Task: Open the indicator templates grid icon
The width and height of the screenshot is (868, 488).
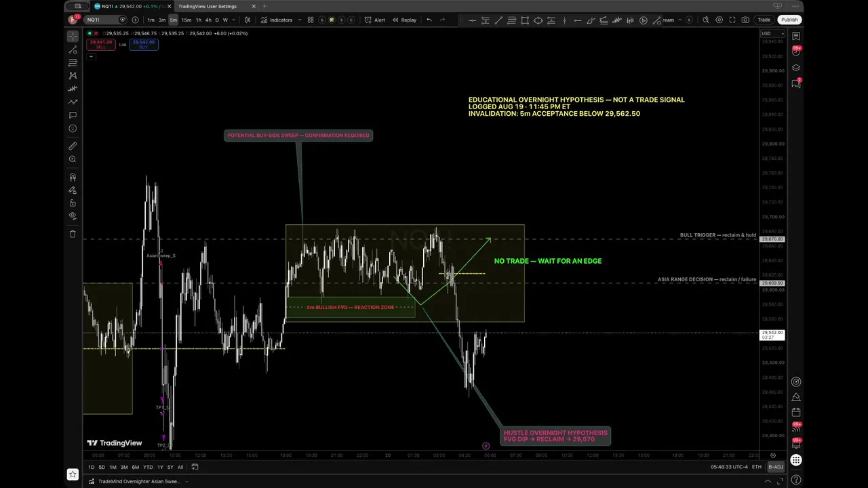Action: pos(311,20)
